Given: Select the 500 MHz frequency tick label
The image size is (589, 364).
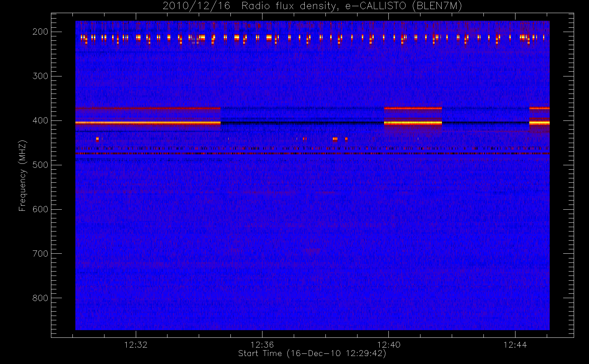Looking at the screenshot, I should click(x=40, y=165).
